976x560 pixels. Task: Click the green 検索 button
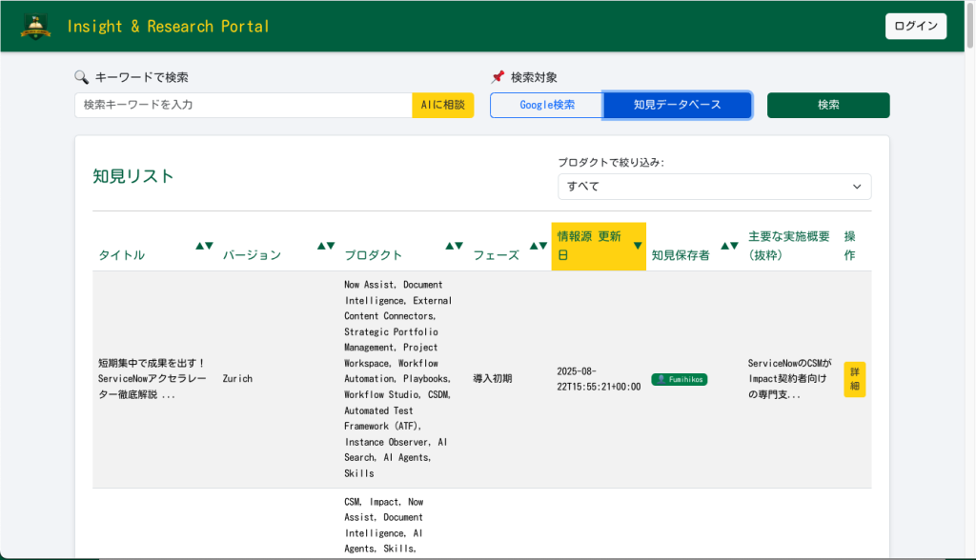coord(827,105)
